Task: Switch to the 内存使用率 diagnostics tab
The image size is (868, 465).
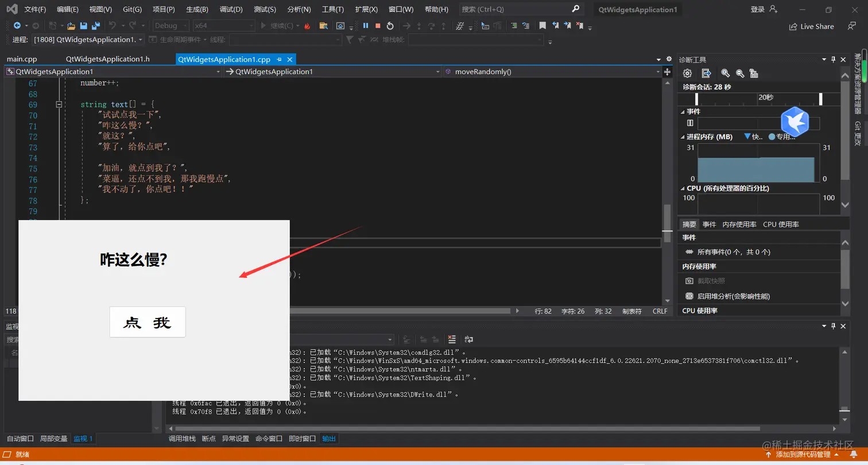Action: point(739,224)
